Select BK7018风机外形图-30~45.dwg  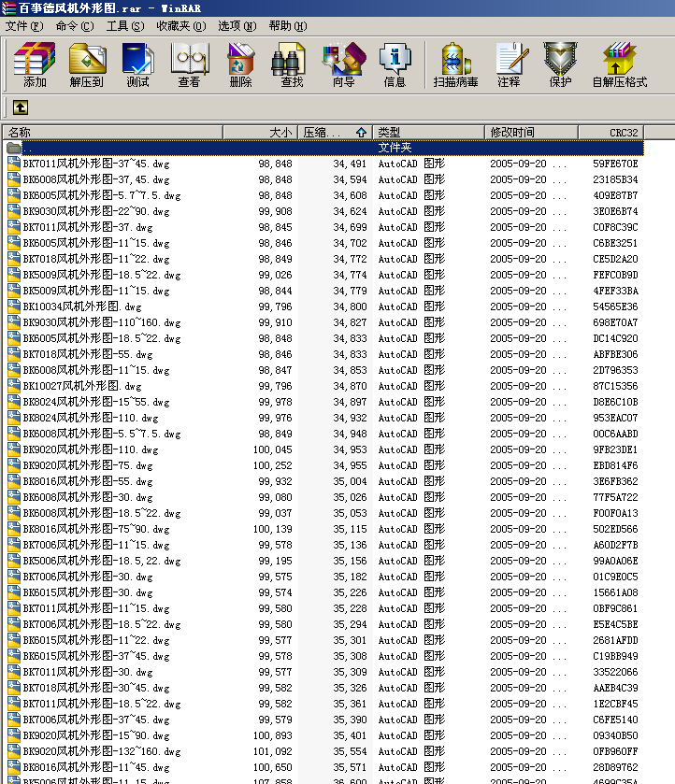(x=96, y=688)
